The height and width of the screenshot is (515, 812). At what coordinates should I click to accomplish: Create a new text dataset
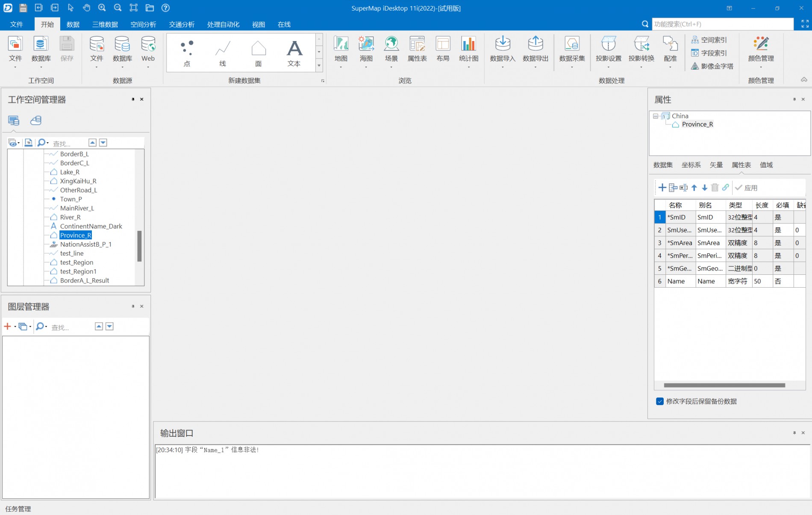tap(294, 53)
